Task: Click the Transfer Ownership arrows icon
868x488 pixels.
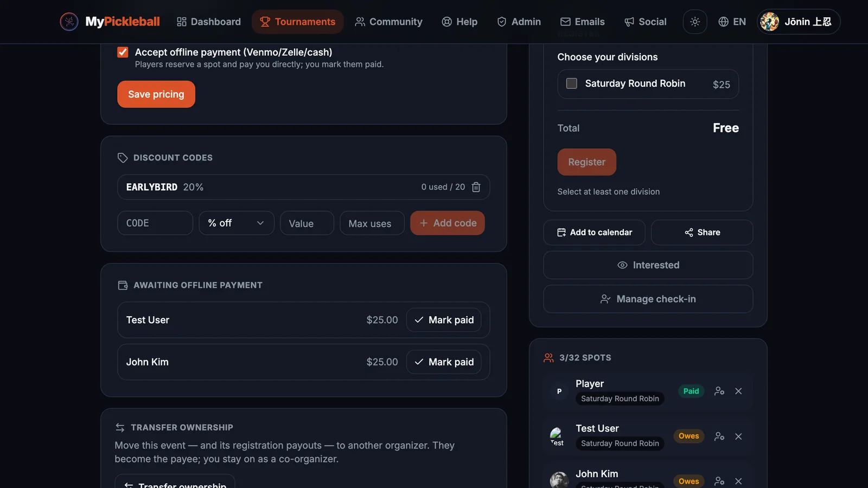Action: (120, 427)
